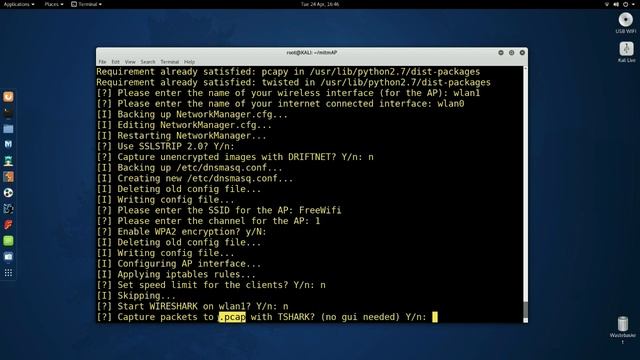640x360 pixels.
Task: Click the 'internet connected interface: wlan0' line
Action: click(280, 104)
